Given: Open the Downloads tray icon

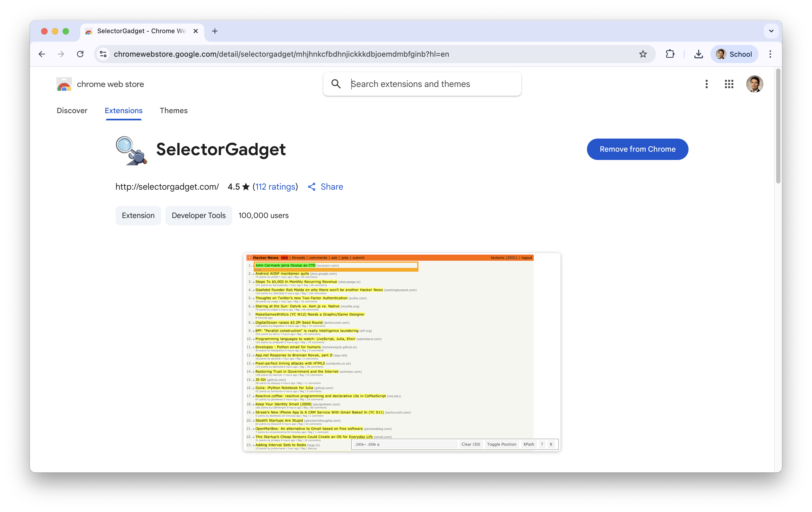Looking at the screenshot, I should coord(698,54).
